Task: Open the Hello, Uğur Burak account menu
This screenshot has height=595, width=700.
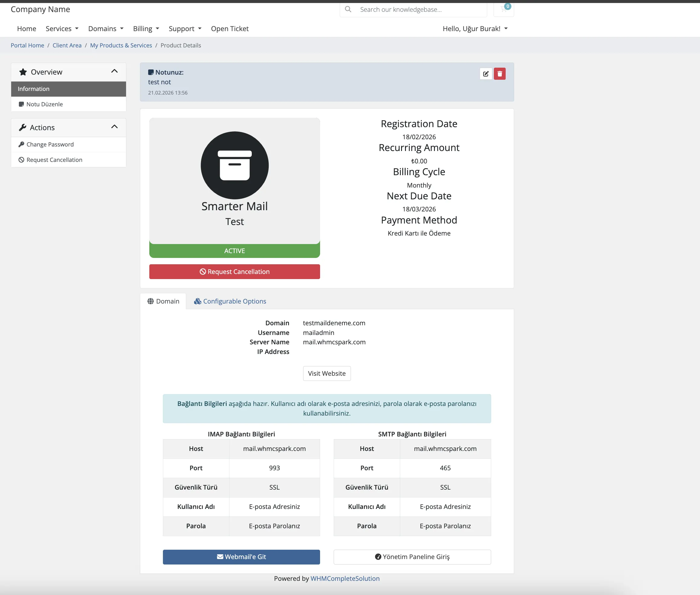Action: [x=475, y=29]
